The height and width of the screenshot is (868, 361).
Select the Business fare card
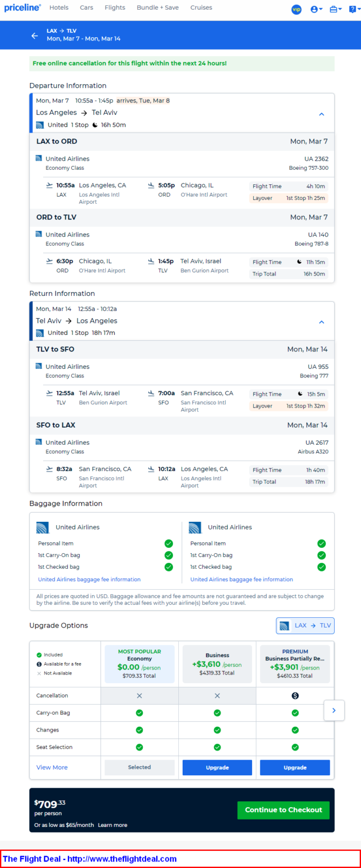[x=217, y=664]
